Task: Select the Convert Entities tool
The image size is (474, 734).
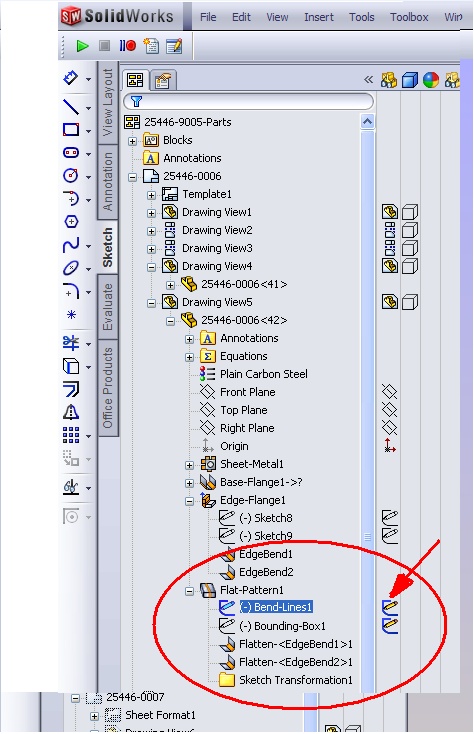Action: pyautogui.click(x=71, y=366)
